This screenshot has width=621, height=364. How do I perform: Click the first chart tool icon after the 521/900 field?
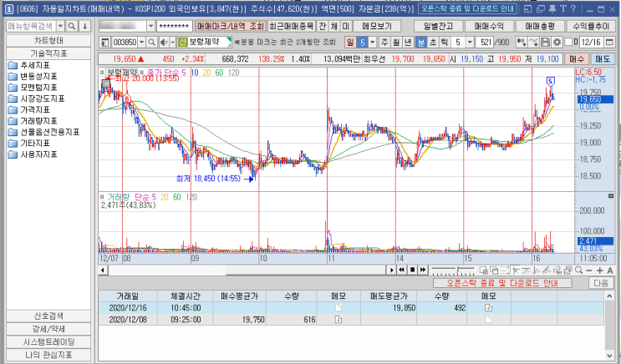pos(522,42)
